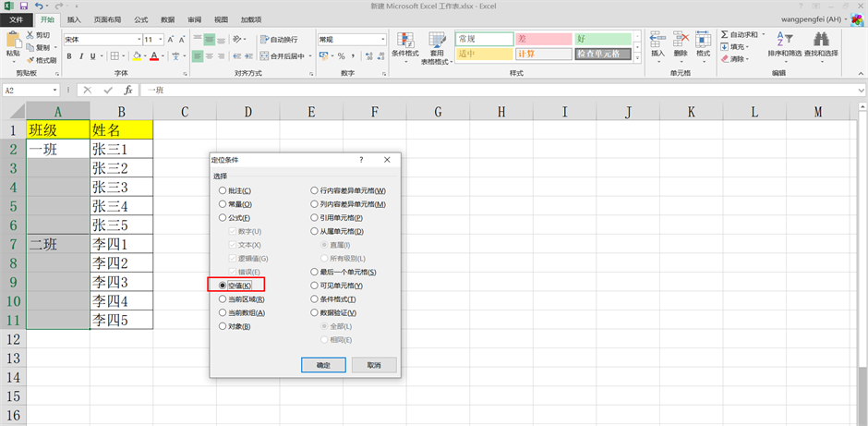Click the AutoSum (自动求和) sigma icon
Image resolution: width=868 pixels, height=426 pixels.
coord(724,35)
